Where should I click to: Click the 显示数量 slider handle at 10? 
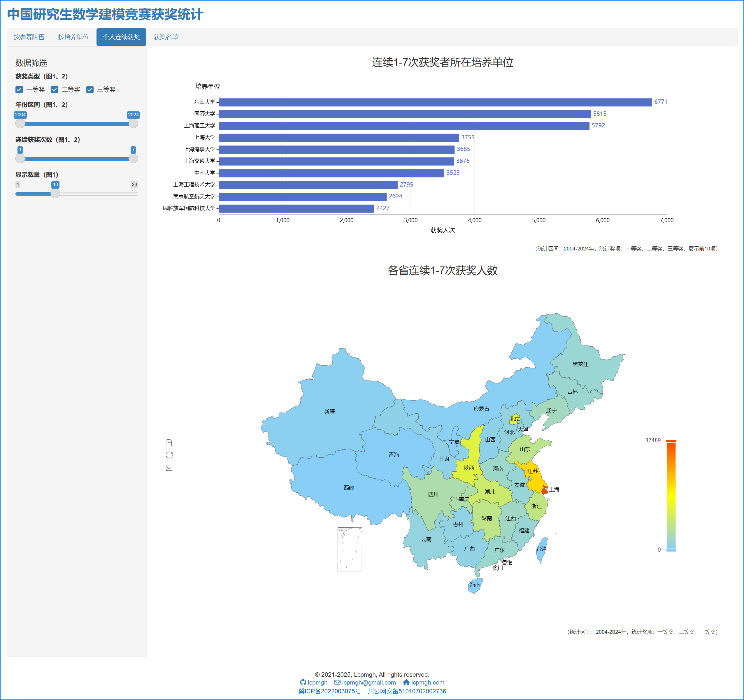pos(55,194)
